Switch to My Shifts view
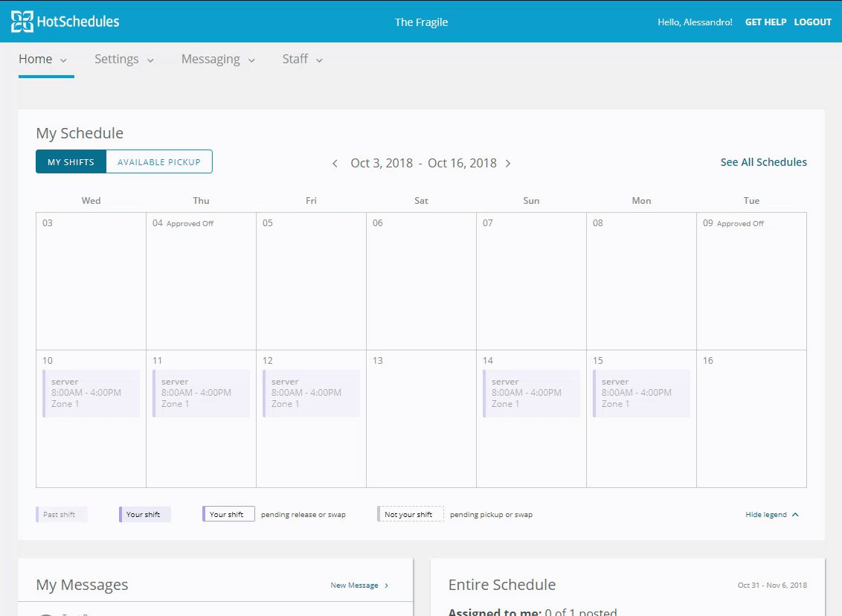This screenshot has height=616, width=842. pos(71,162)
